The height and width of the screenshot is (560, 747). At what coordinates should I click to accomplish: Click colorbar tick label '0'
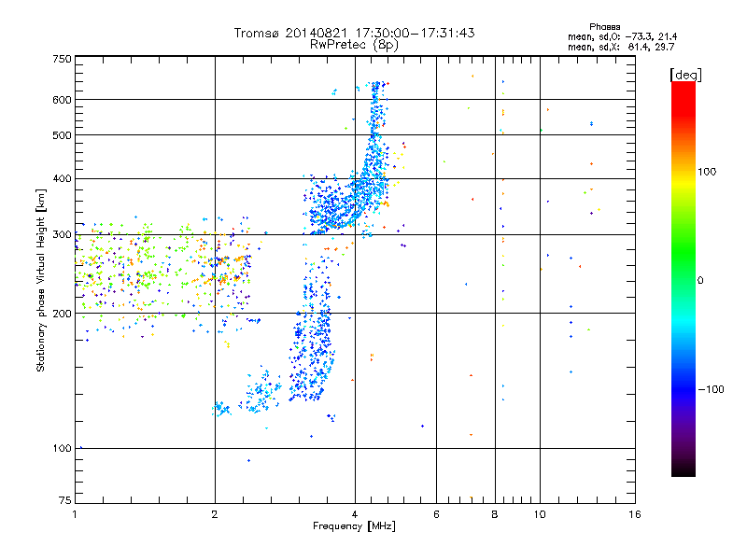700,281
